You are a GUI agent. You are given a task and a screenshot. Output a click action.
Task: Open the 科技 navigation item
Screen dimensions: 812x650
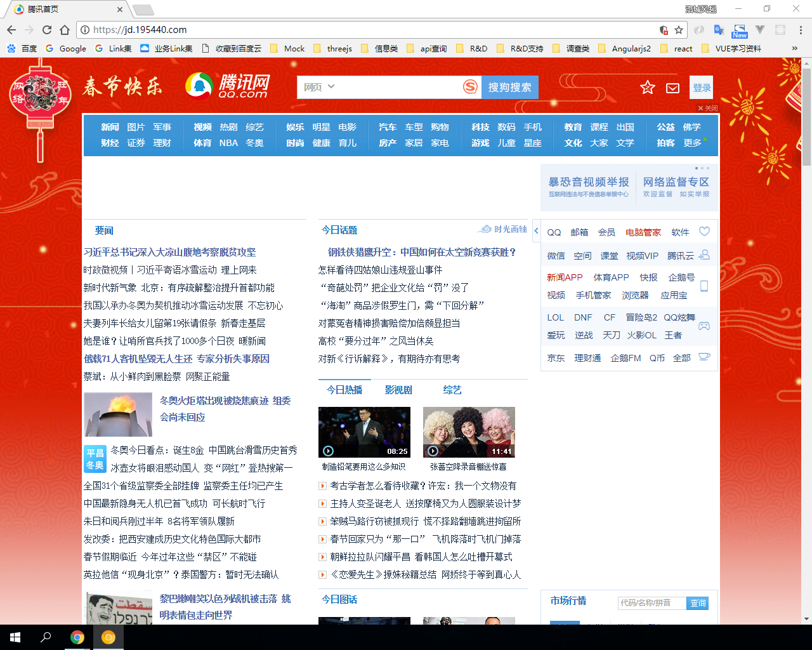pyautogui.click(x=480, y=127)
